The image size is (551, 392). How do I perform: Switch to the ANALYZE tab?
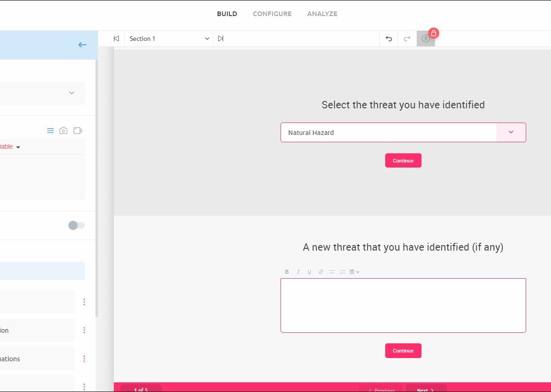[x=322, y=14]
